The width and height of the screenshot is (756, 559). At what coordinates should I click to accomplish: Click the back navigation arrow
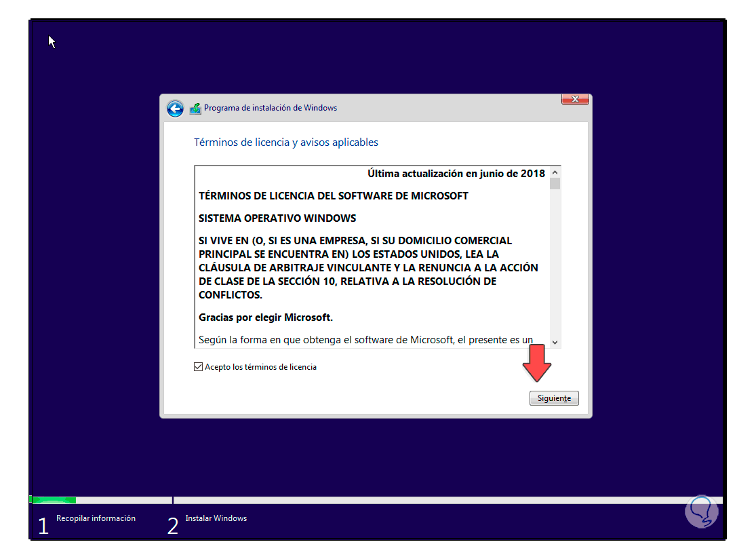tap(175, 109)
